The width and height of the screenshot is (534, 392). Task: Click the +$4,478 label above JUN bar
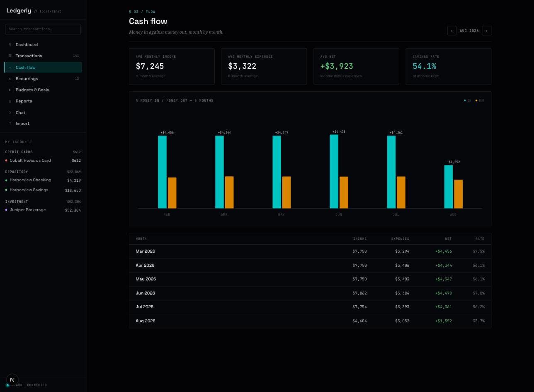[x=339, y=131]
